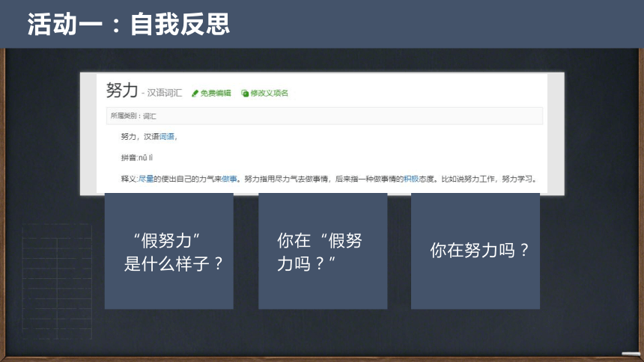Follow the blue 词语 hyperlink
The image size is (644, 362).
point(167,137)
